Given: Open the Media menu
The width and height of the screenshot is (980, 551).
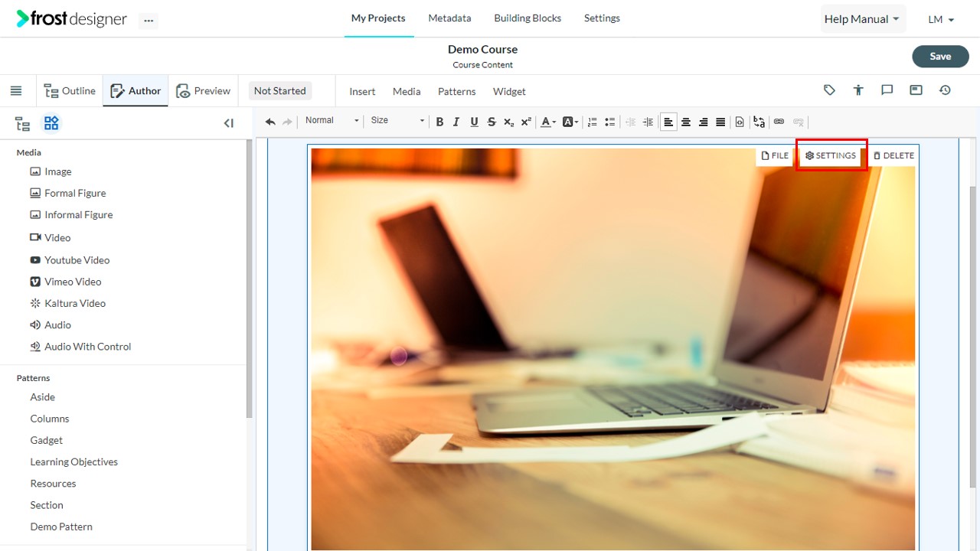Looking at the screenshot, I should [x=407, y=92].
